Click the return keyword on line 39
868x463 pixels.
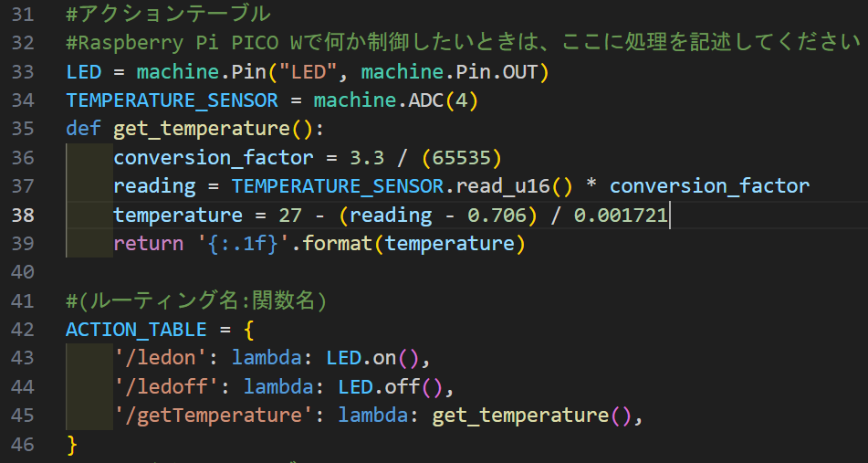[x=149, y=244]
